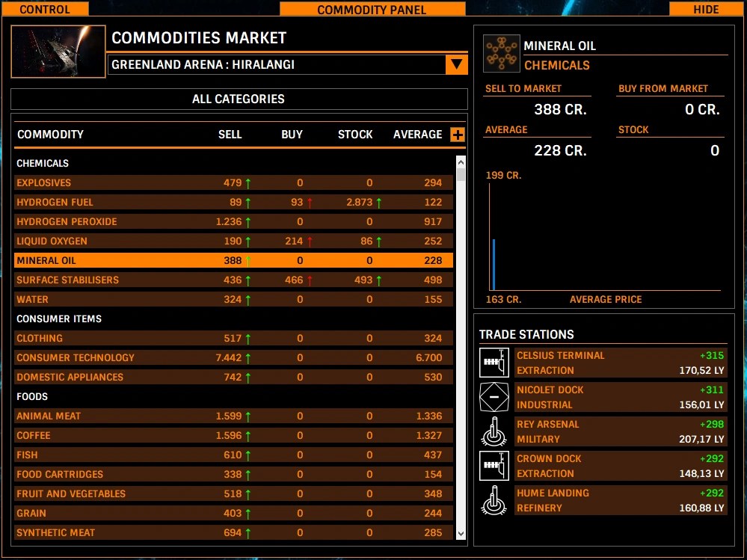Select the Hume Landing refinery station icon
This screenshot has height=560, width=747.
494,501
